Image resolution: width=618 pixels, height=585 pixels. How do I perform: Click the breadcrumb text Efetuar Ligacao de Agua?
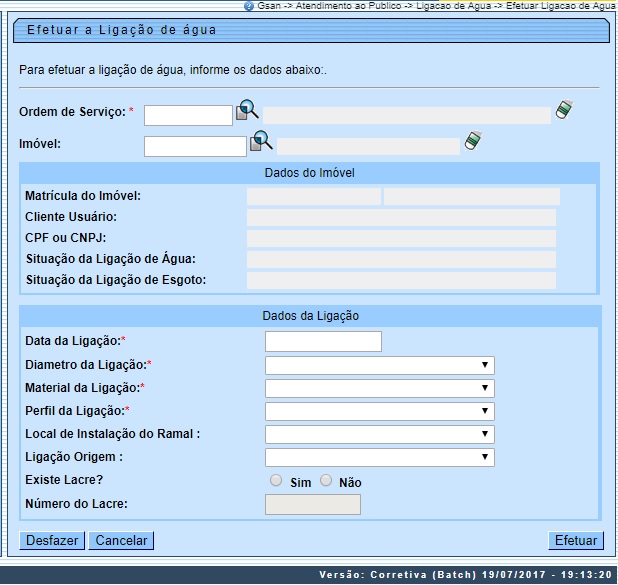[x=560, y=6]
